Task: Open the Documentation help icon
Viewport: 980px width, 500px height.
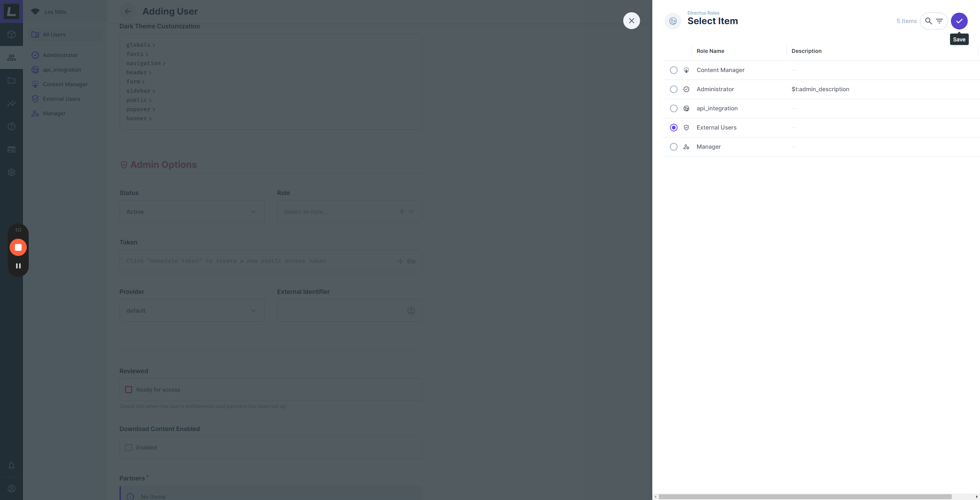Action: [11, 126]
